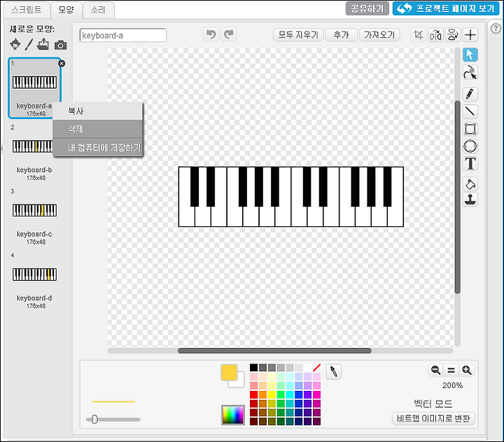Choose 복사 in context menu

(x=98, y=111)
